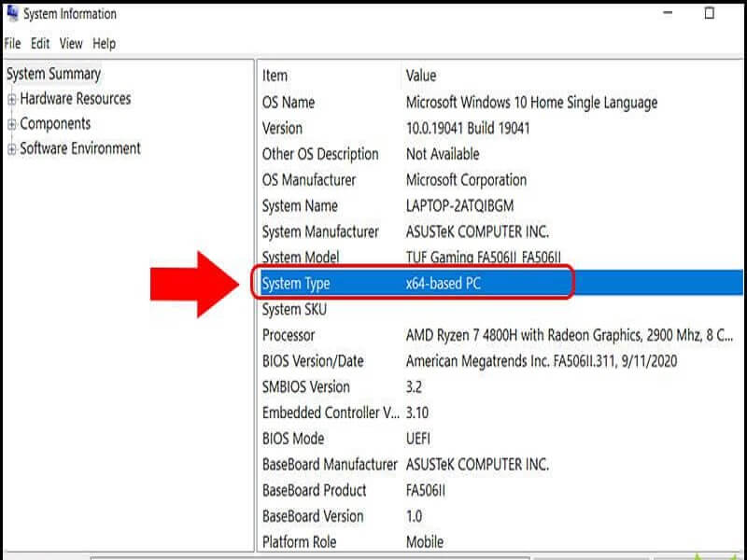Screen dimensions: 747x560
Task: Click the Item column header
Action: [x=274, y=77]
